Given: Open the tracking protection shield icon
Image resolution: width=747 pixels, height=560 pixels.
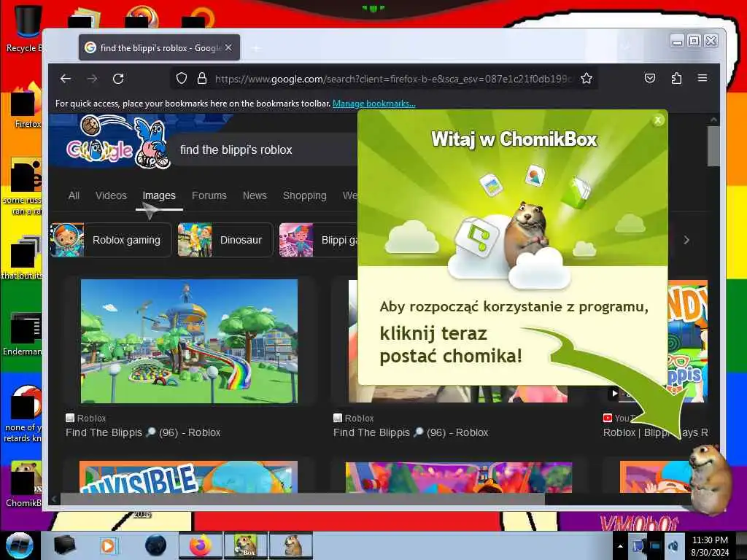Looking at the screenshot, I should click(182, 78).
